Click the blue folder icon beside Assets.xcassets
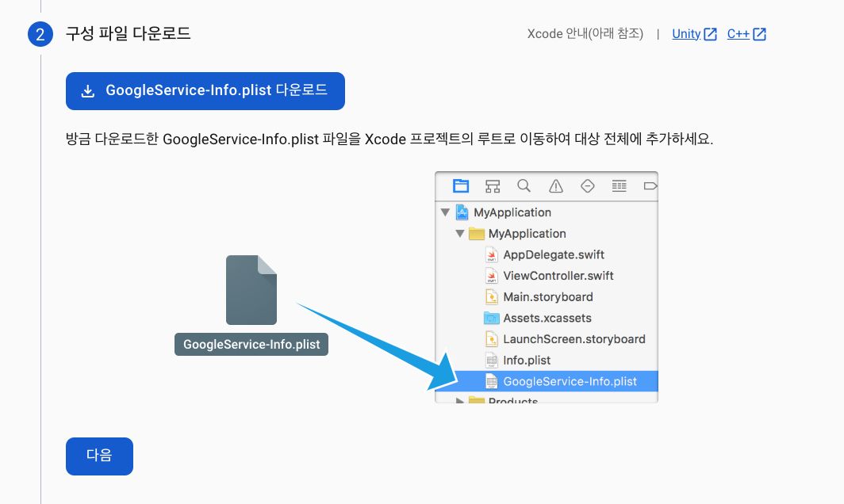This screenshot has width=844, height=504. pyautogui.click(x=492, y=318)
